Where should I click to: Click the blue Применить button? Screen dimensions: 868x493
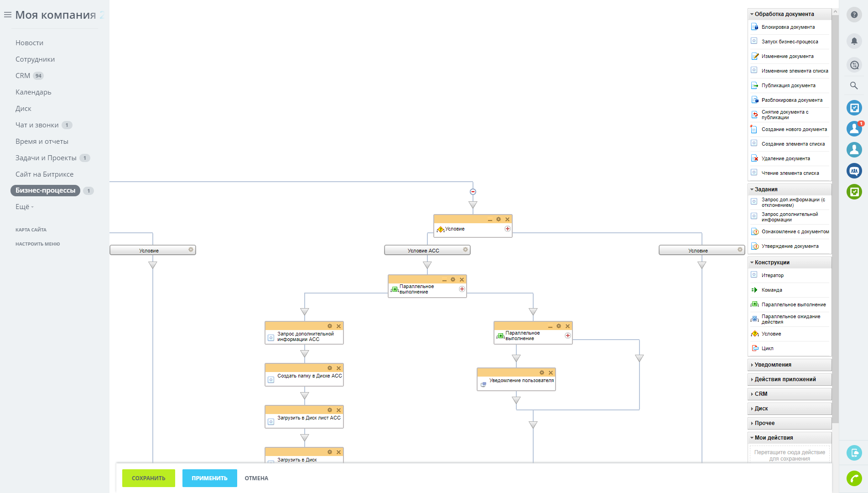coord(210,478)
